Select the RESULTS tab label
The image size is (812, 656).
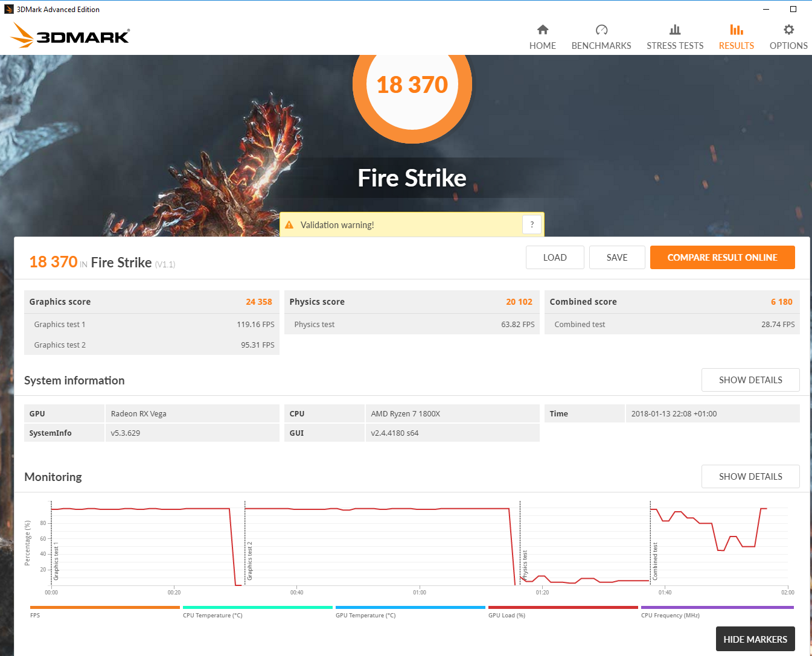737,46
